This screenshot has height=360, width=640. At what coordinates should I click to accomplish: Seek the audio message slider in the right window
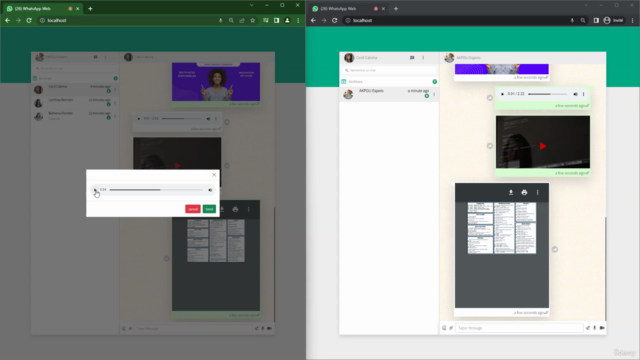[x=547, y=94]
